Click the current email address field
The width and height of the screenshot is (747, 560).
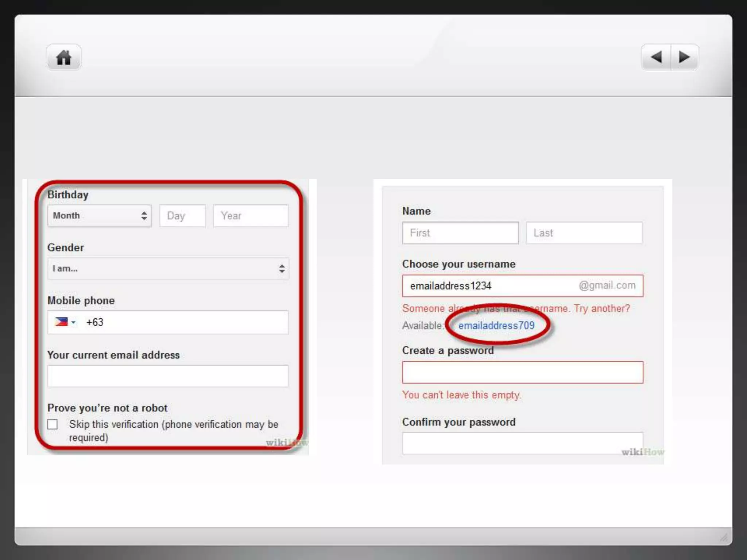click(x=168, y=376)
